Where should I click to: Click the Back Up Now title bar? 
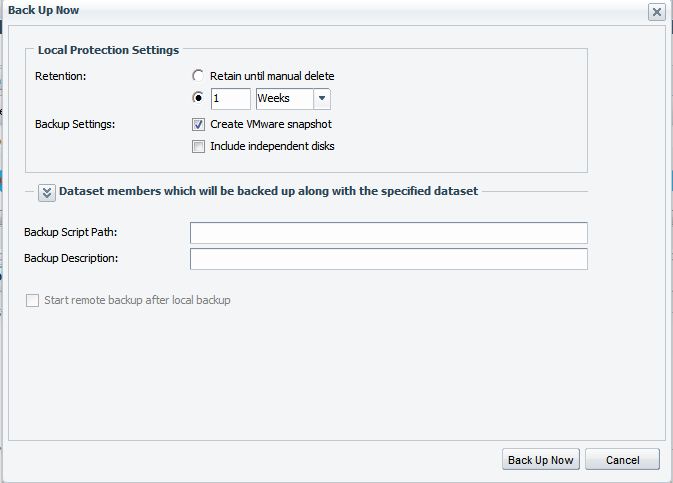point(300,10)
